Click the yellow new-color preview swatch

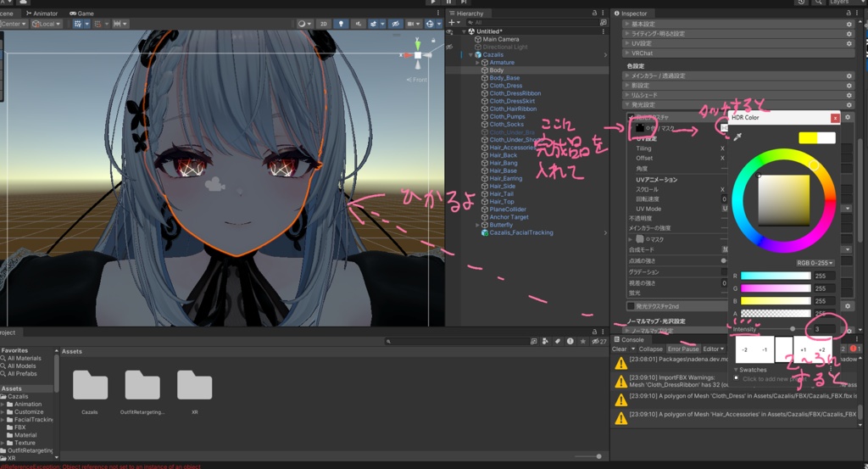pos(808,138)
